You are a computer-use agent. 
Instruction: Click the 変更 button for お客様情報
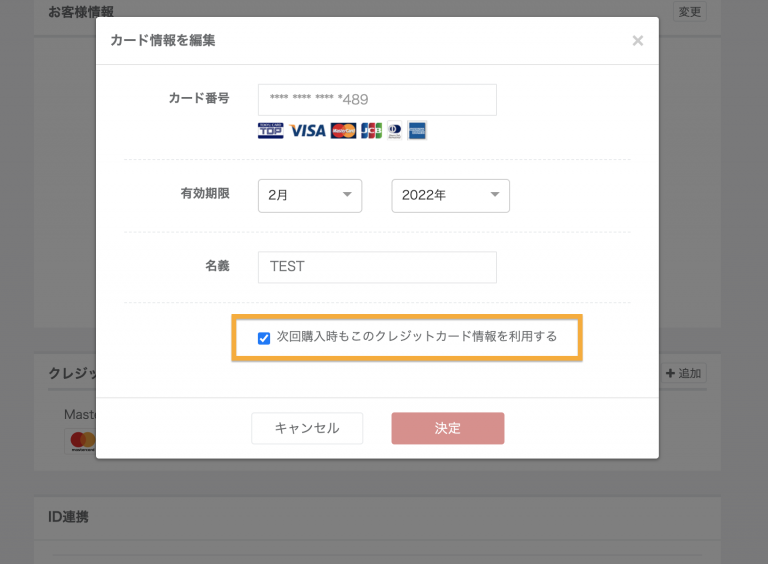pos(690,12)
